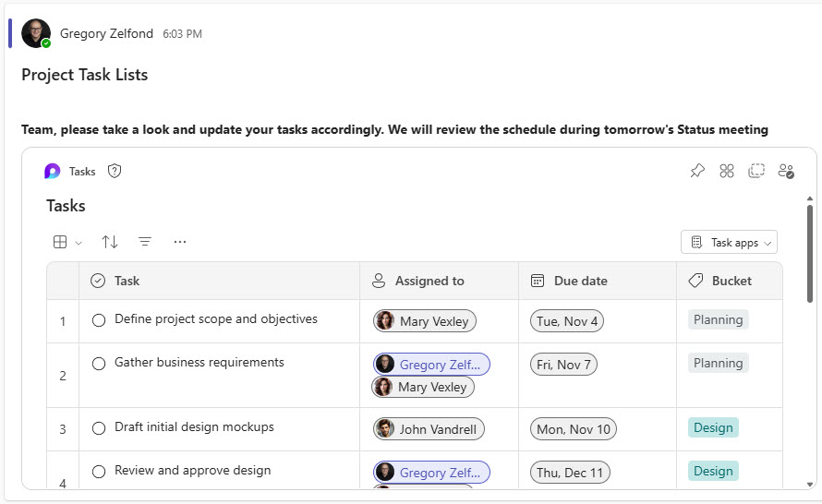Viewport: 822px width, 504px height.
Task: Click the Design bucket tag in row 3
Action: [x=713, y=427]
